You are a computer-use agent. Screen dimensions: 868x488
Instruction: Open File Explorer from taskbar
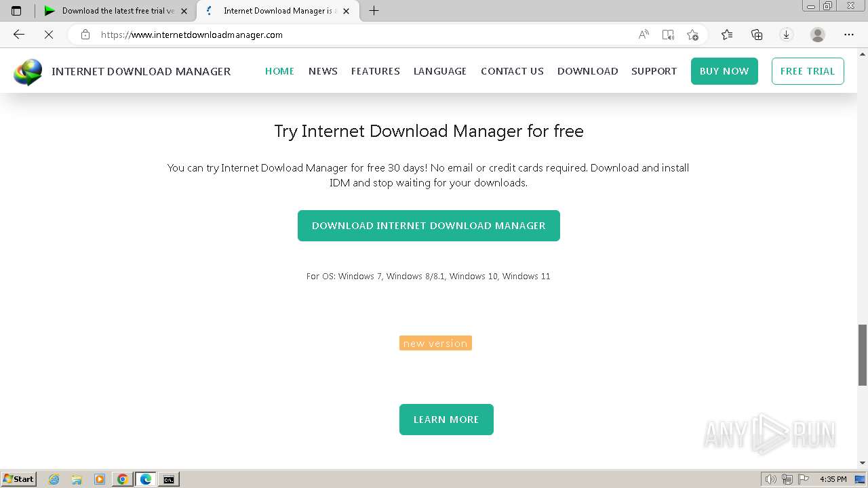point(77,479)
